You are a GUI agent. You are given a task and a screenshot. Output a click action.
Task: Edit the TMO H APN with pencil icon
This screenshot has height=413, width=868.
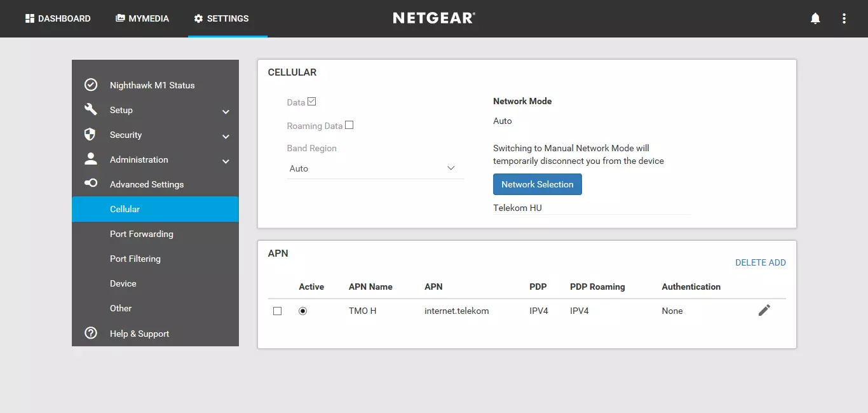[764, 310]
